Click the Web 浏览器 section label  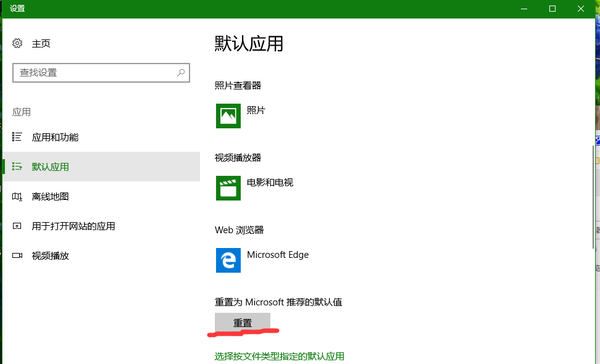tap(239, 230)
